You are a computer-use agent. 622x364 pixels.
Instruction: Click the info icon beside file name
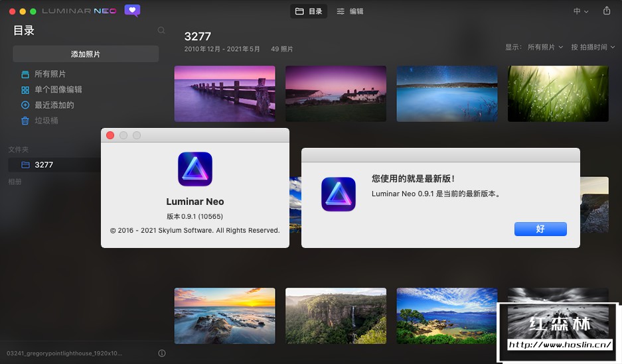pos(162,353)
